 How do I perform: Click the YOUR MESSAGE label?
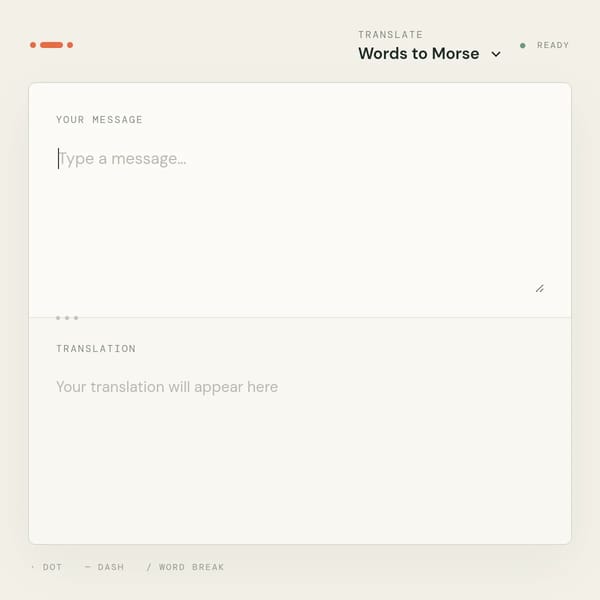pyautogui.click(x=99, y=119)
